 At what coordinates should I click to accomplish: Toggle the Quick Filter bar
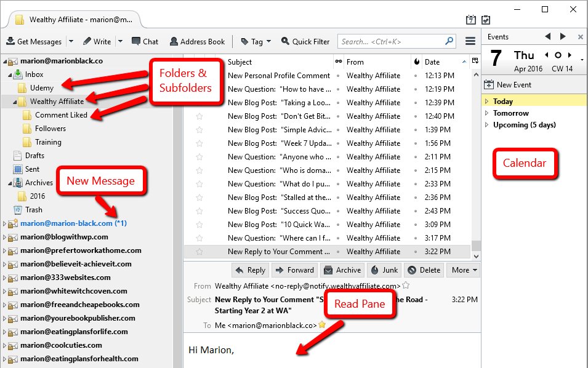click(x=305, y=42)
